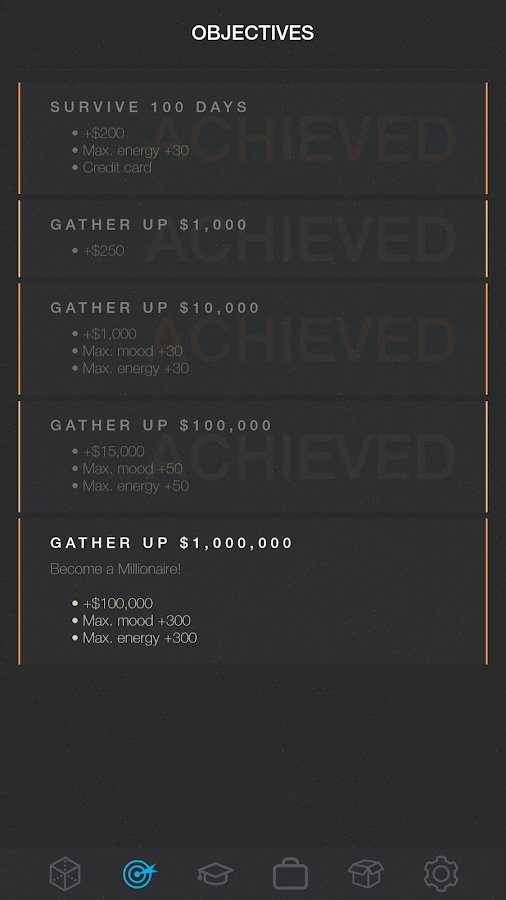The height and width of the screenshot is (900, 506).
Task: Open the settings gear icon
Action: (x=441, y=874)
